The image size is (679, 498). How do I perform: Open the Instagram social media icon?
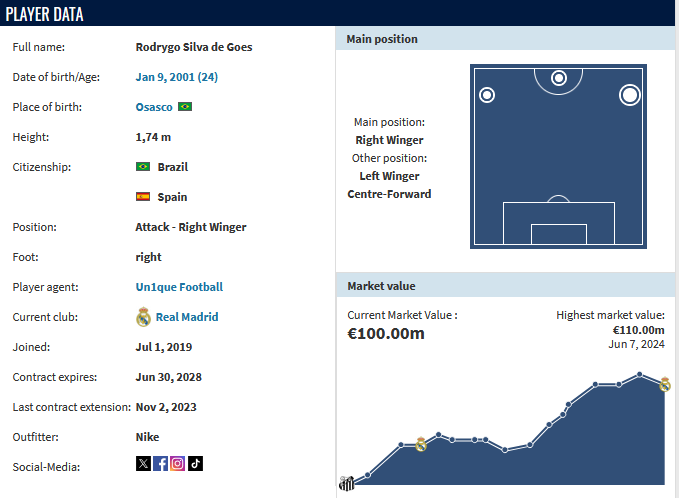point(178,463)
